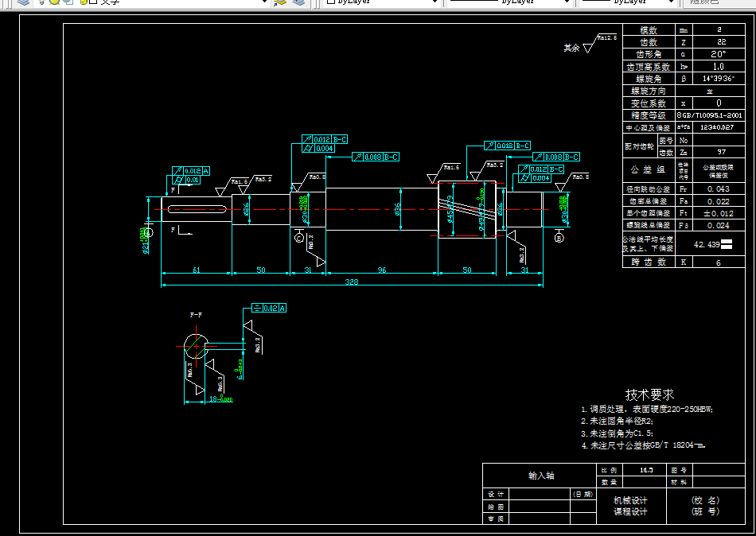
Task: Open the color ByLayer dropdown
Action: click(x=380, y=2)
